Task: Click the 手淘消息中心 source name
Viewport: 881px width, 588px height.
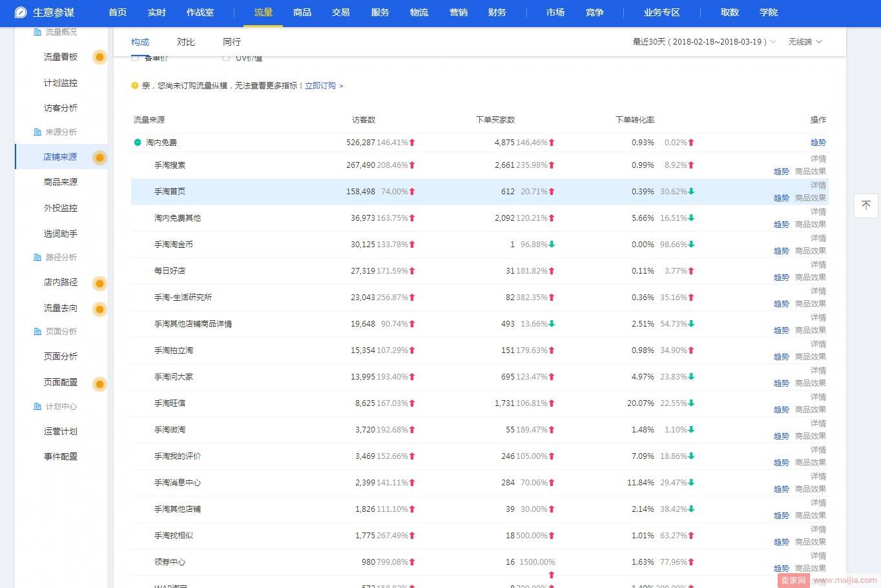Action: (178, 483)
